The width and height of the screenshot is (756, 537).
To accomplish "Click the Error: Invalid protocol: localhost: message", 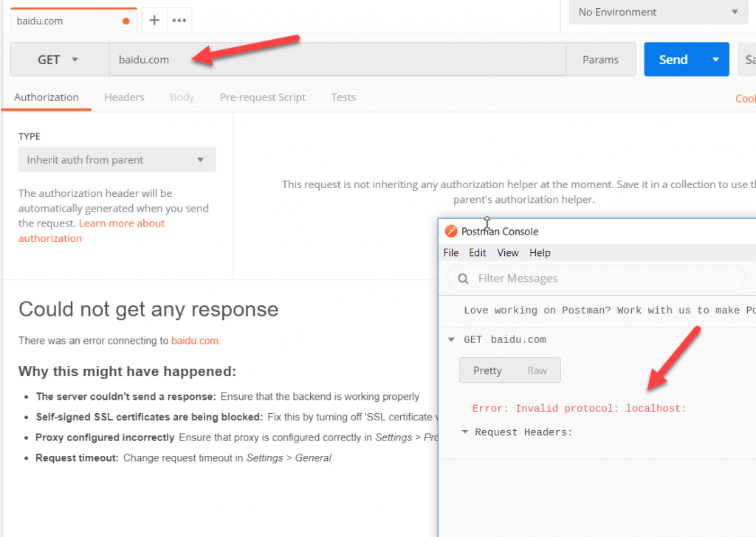I will point(579,409).
